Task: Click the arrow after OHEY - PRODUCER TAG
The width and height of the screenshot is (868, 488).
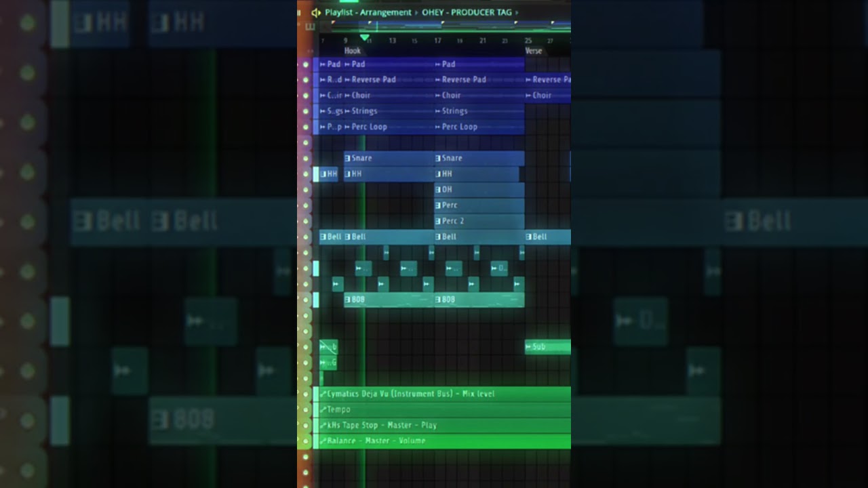Action: (517, 12)
